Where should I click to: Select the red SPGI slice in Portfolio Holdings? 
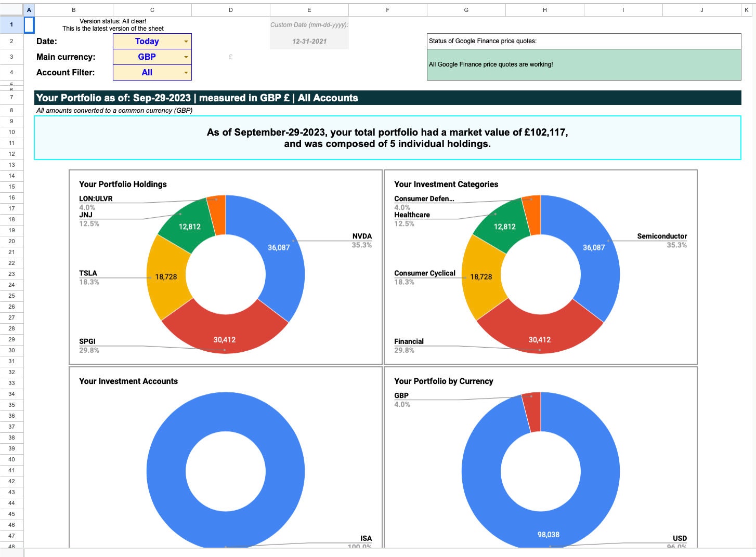pos(225,340)
